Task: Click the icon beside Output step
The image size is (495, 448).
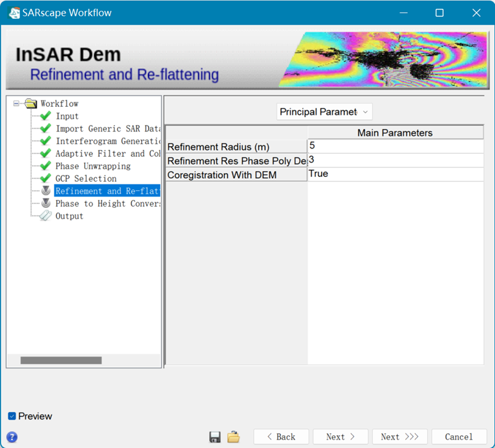Action: [46, 216]
